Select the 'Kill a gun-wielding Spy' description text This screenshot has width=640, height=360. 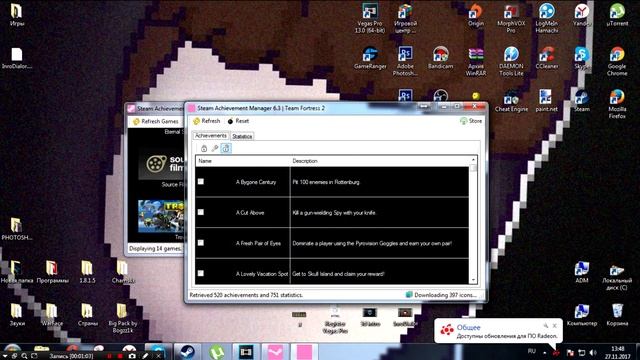click(x=334, y=213)
